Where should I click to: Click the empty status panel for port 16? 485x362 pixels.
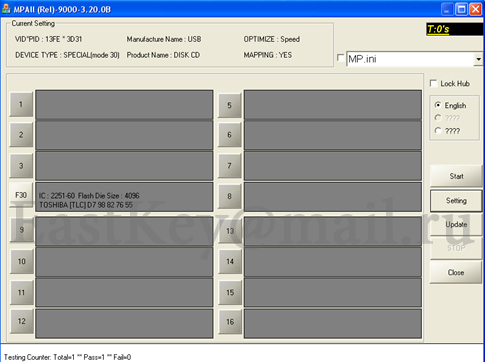tap(333, 324)
